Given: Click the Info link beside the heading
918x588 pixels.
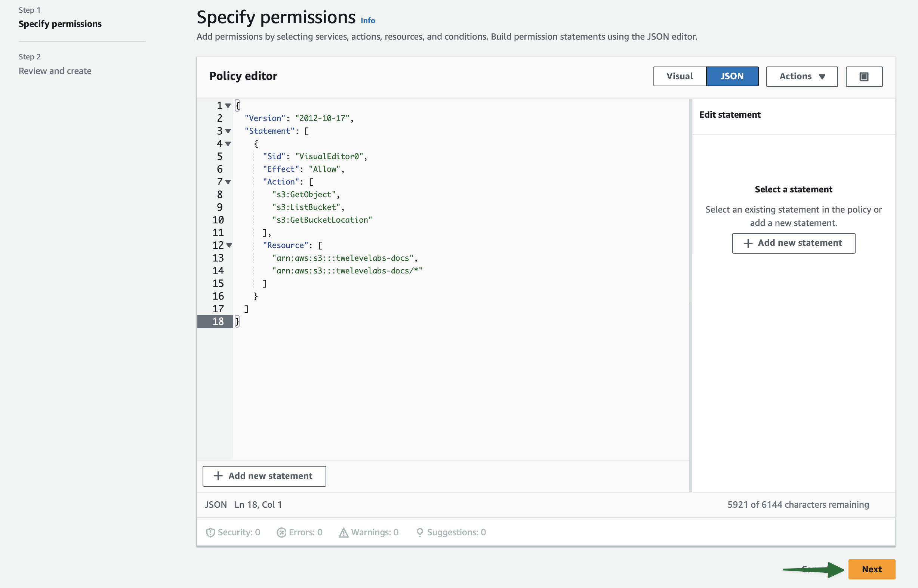Looking at the screenshot, I should pyautogui.click(x=367, y=21).
